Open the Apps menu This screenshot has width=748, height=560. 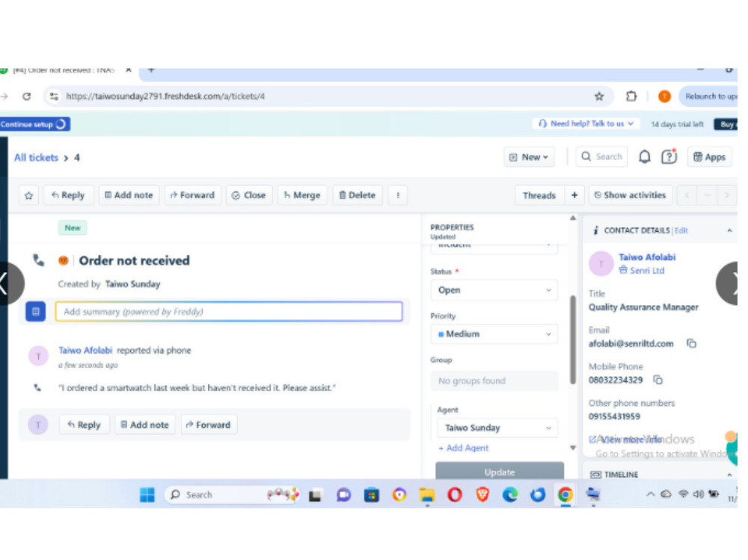pyautogui.click(x=709, y=157)
